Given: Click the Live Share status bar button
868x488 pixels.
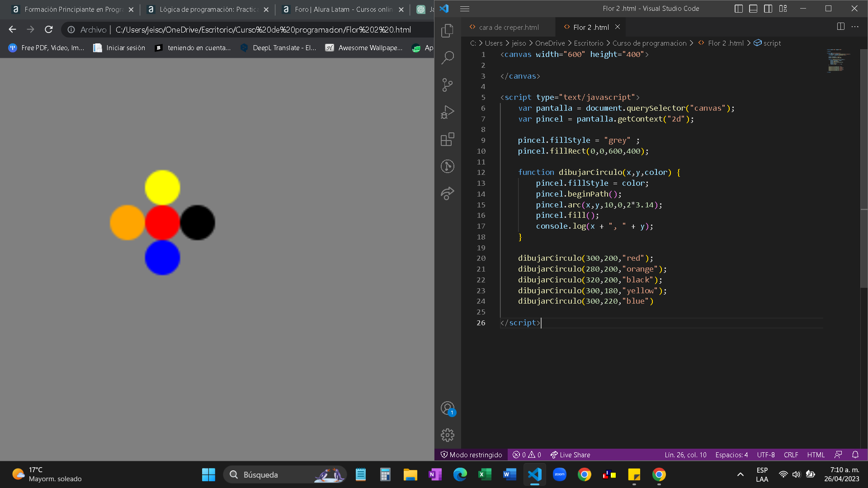Looking at the screenshot, I should 570,455.
